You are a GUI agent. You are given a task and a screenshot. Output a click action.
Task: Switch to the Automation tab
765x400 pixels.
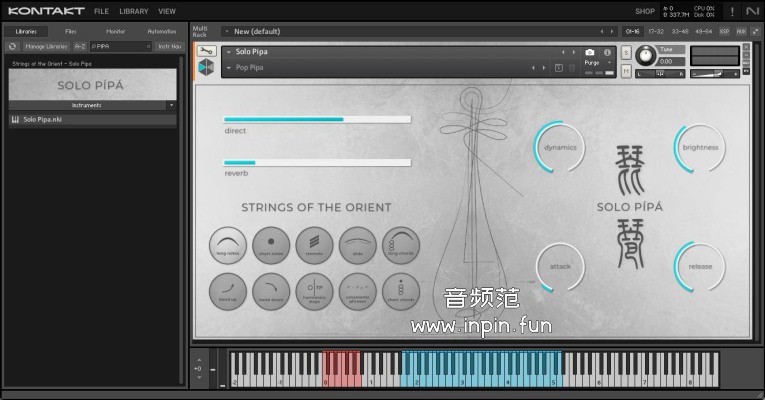pyautogui.click(x=161, y=31)
